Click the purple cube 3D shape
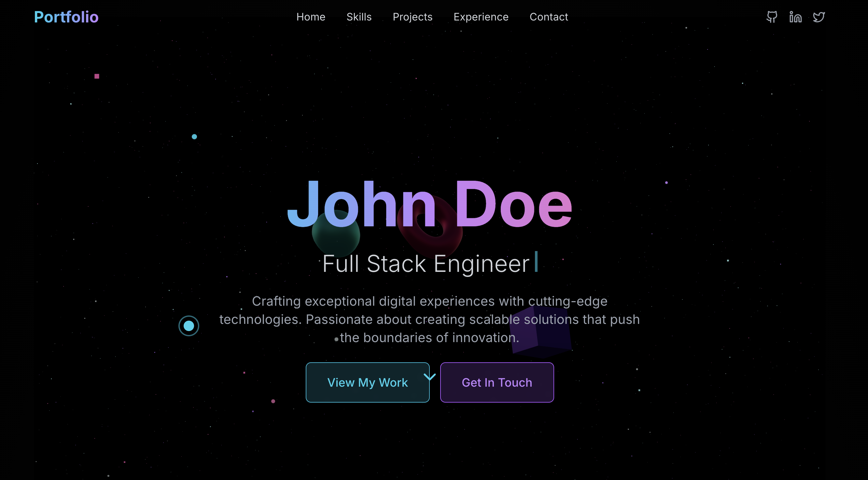The width and height of the screenshot is (868, 480). [x=540, y=332]
